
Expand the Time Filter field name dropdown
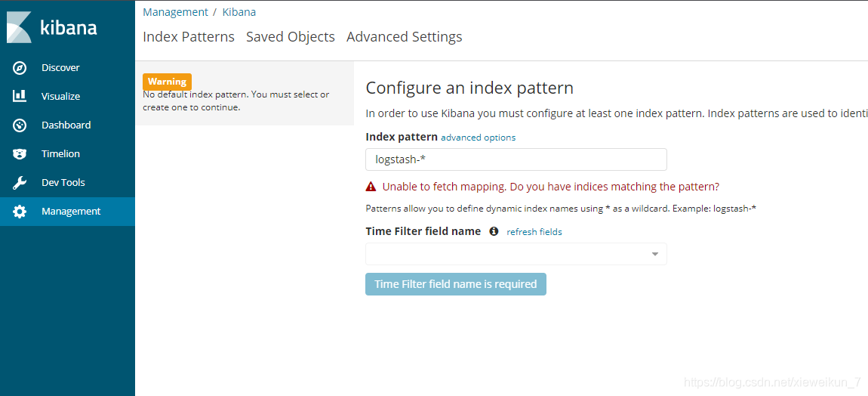point(516,254)
